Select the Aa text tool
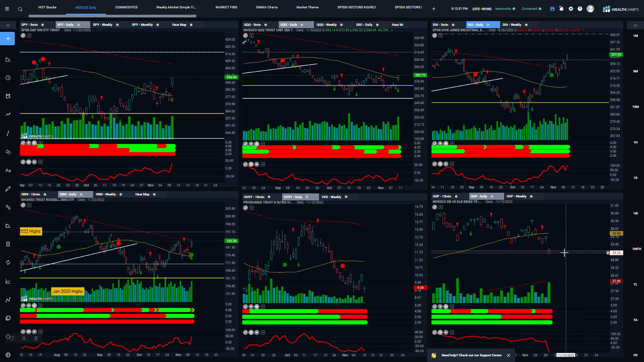Image resolution: width=644 pixels, height=362 pixels. point(8,170)
